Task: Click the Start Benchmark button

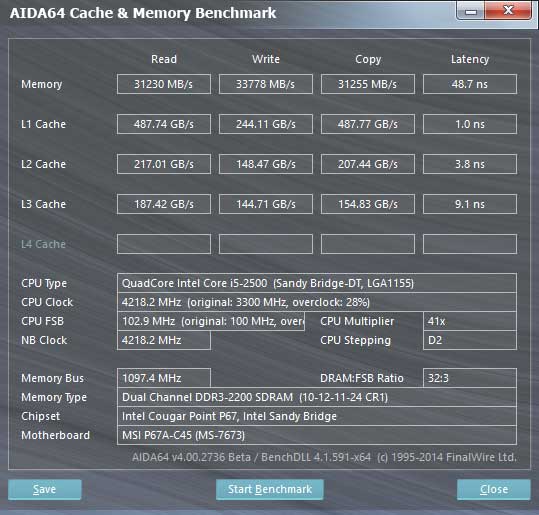Action: pyautogui.click(x=270, y=489)
